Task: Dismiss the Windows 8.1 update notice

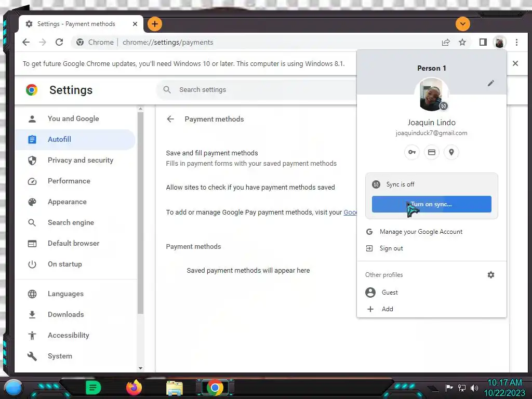Action: 515,63
